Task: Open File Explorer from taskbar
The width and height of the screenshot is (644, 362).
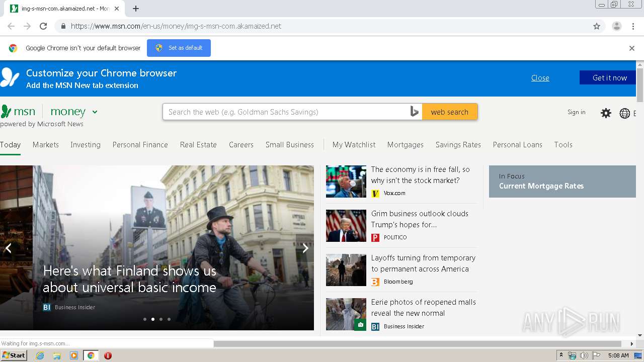Action: [57, 355]
